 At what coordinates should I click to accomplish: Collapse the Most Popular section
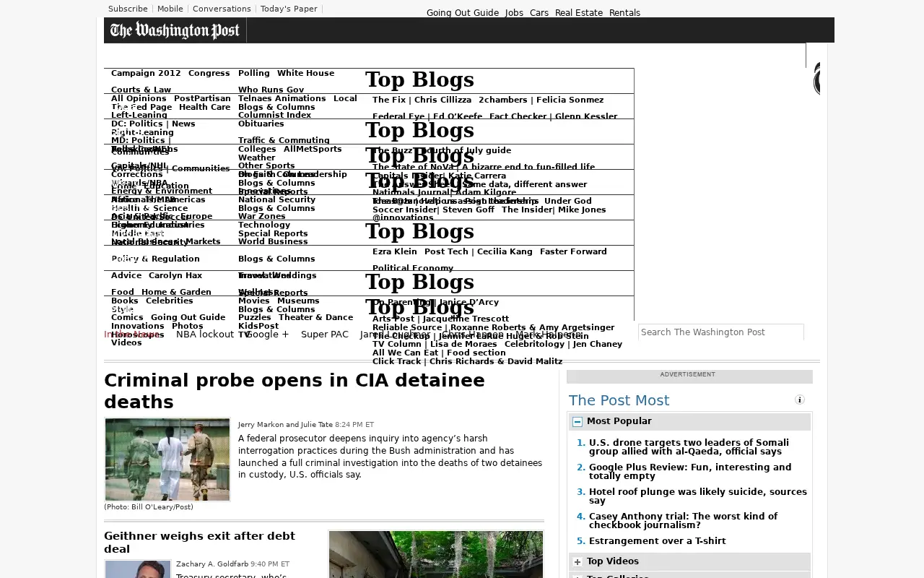[x=577, y=421]
